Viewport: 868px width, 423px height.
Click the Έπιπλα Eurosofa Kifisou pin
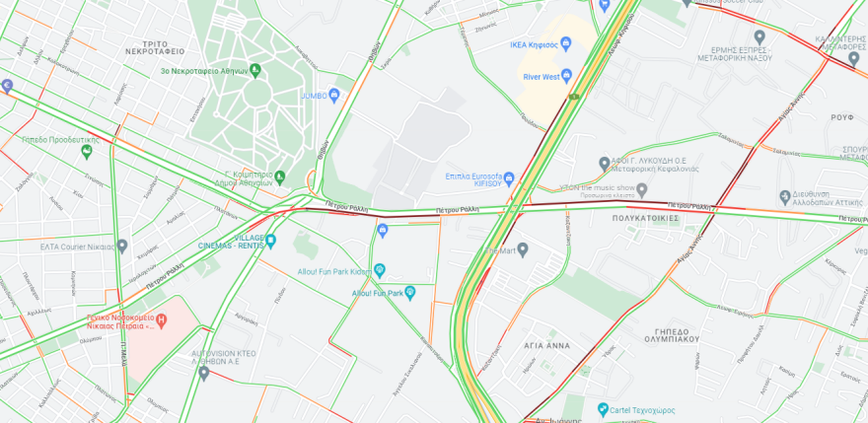[509, 177]
